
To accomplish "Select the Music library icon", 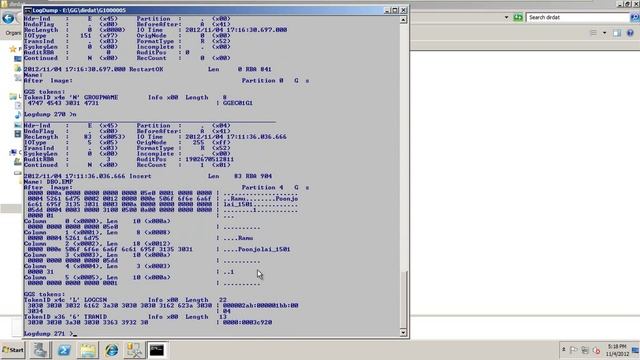I will [18, 115].
